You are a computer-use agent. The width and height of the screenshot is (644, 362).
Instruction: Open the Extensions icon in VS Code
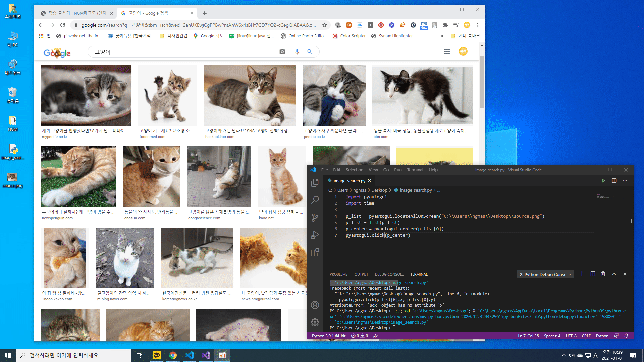[x=315, y=252]
